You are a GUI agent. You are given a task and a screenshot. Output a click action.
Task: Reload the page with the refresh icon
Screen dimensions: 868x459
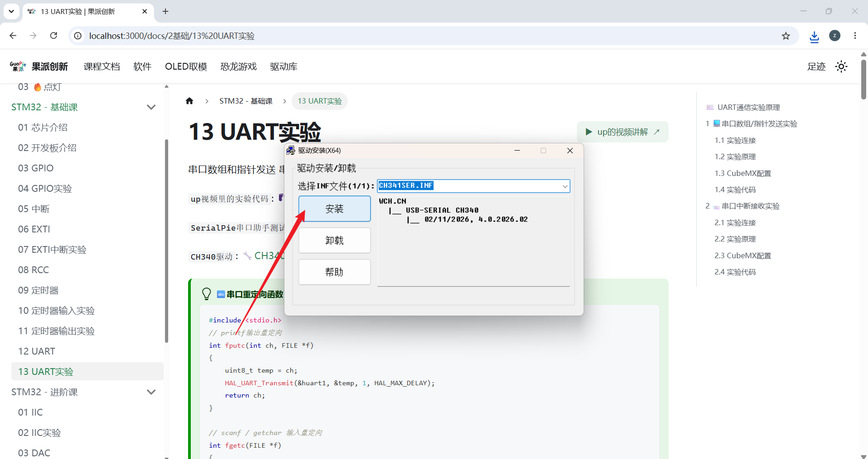[x=53, y=36]
